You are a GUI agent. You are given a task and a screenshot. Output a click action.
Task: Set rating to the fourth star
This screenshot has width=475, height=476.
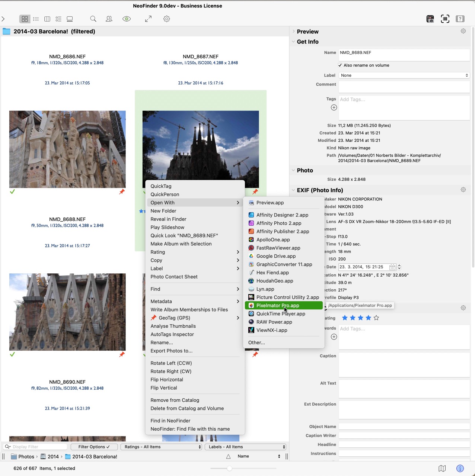(x=368, y=318)
